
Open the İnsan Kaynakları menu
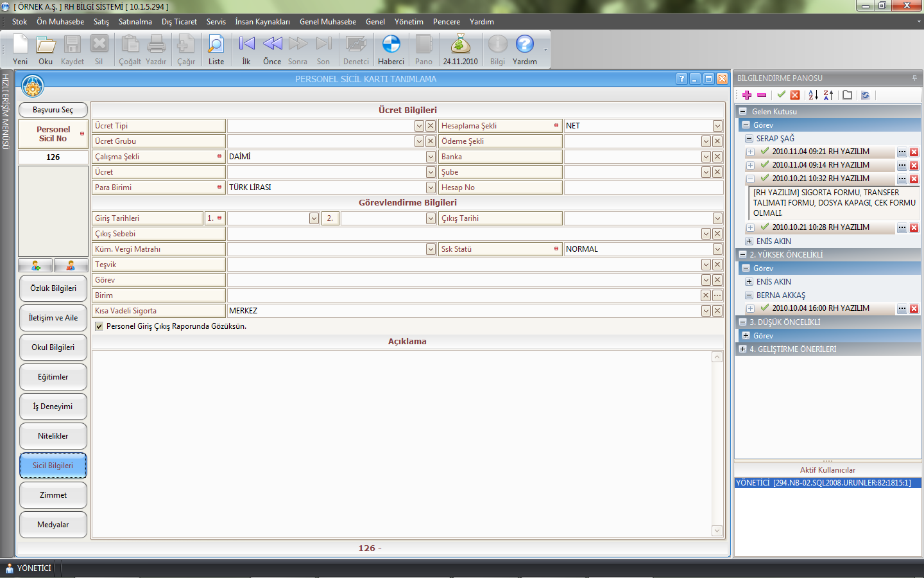[262, 22]
